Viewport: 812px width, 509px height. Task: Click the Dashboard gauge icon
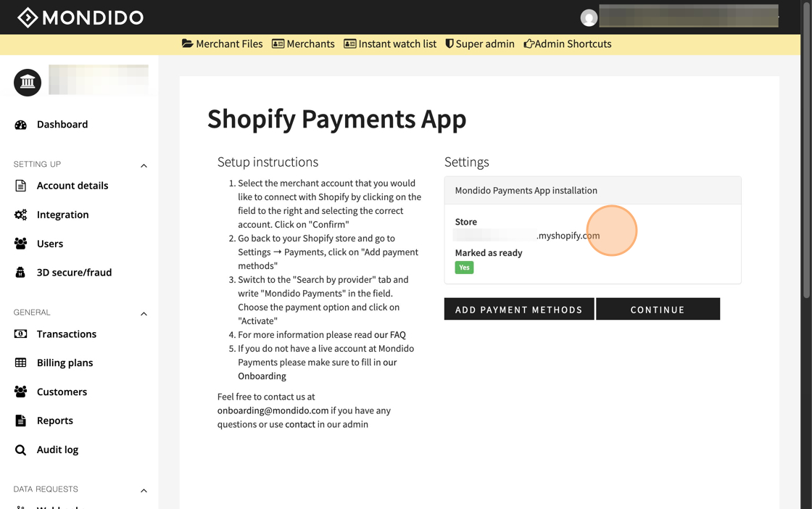click(x=21, y=125)
